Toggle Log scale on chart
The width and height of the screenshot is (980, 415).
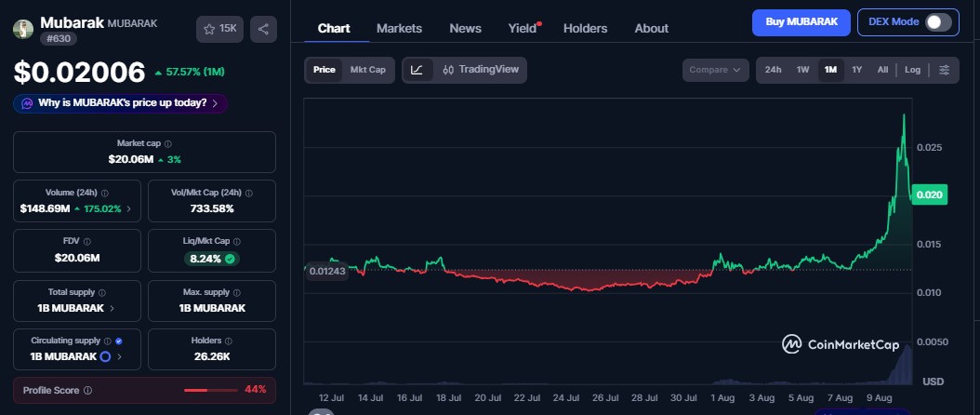(912, 70)
